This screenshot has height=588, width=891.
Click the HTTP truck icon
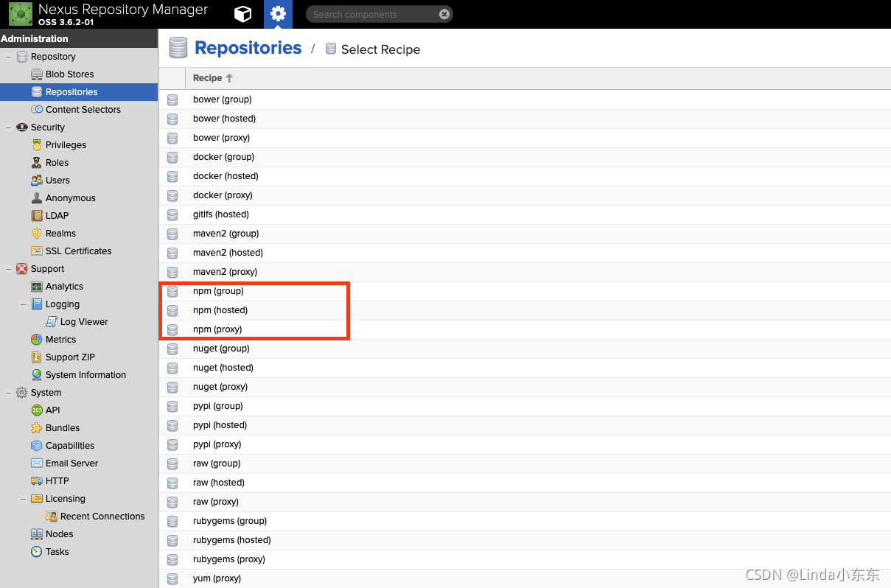tap(37, 481)
